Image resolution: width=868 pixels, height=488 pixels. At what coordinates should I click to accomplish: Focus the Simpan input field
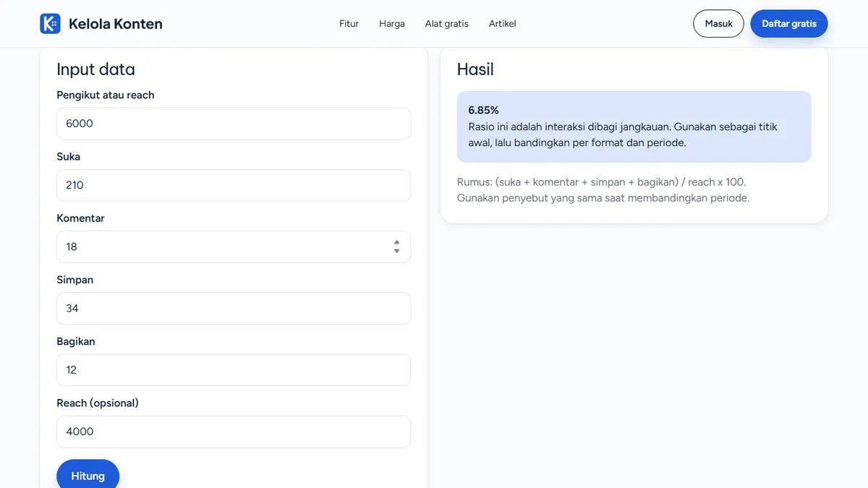click(234, 308)
